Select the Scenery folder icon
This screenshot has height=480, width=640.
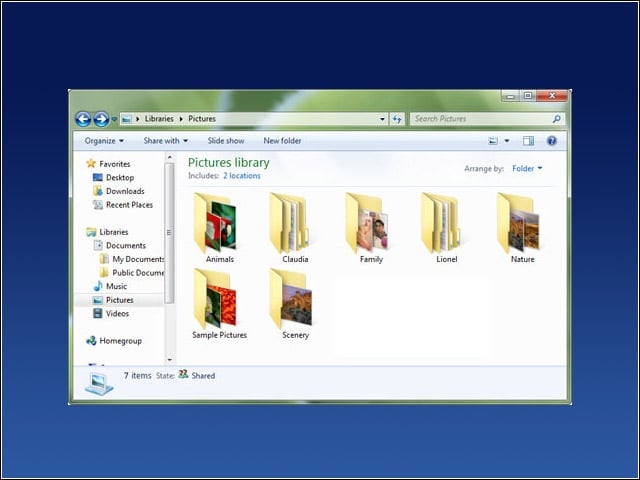tap(291, 299)
